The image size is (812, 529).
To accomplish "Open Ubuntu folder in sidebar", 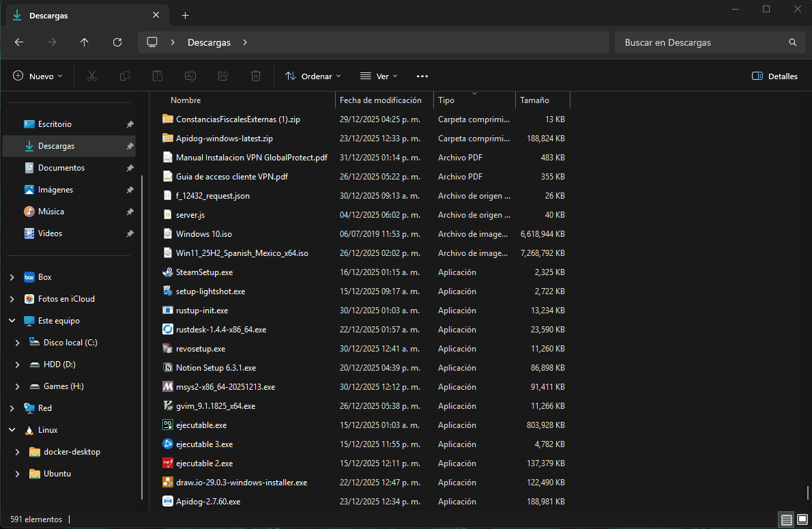I will [69, 474].
